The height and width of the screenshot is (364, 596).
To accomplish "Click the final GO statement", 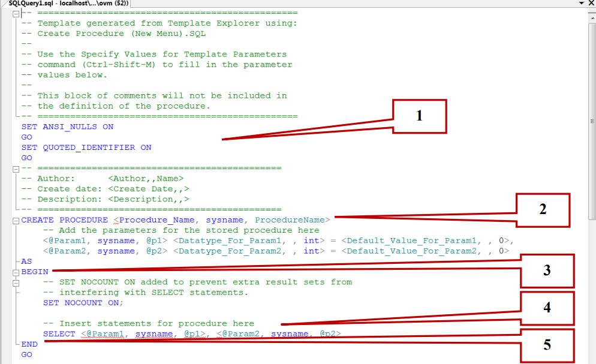I will click(x=26, y=354).
